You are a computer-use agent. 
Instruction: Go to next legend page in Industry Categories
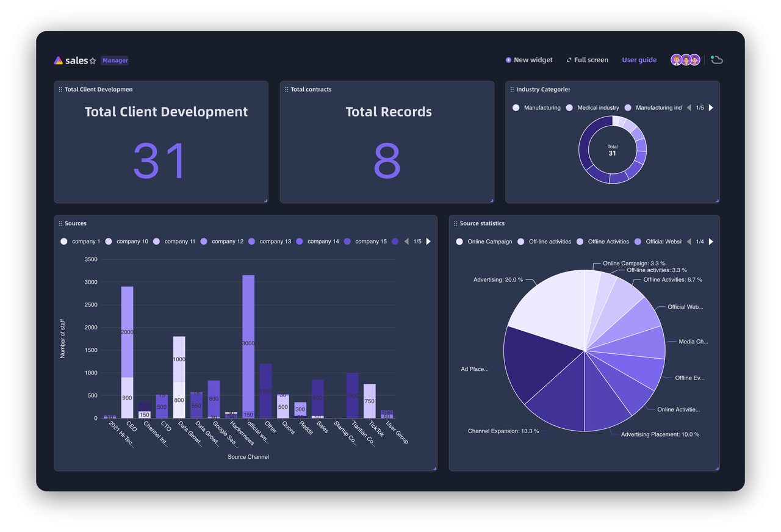pos(711,108)
